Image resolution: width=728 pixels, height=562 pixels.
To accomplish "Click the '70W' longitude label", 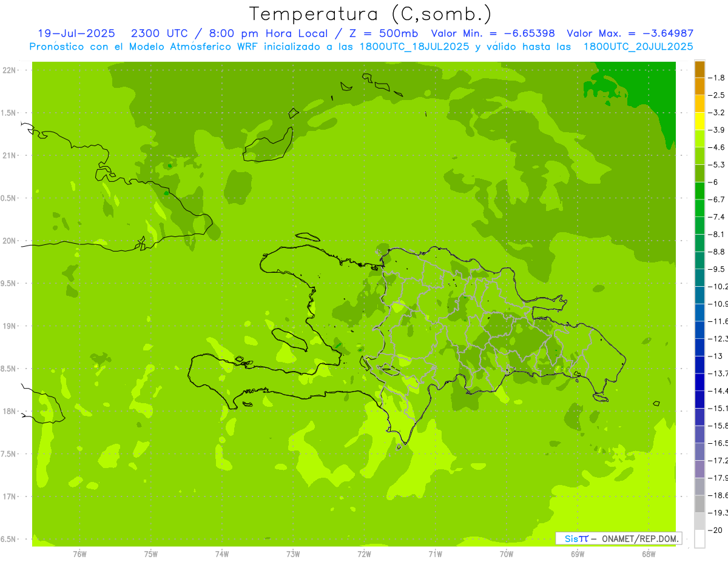I will point(507,553).
